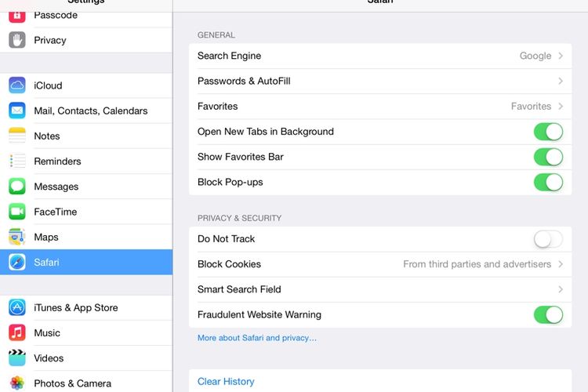Tap the Mail envelope icon
This screenshot has height=392, width=588.
[x=17, y=111]
